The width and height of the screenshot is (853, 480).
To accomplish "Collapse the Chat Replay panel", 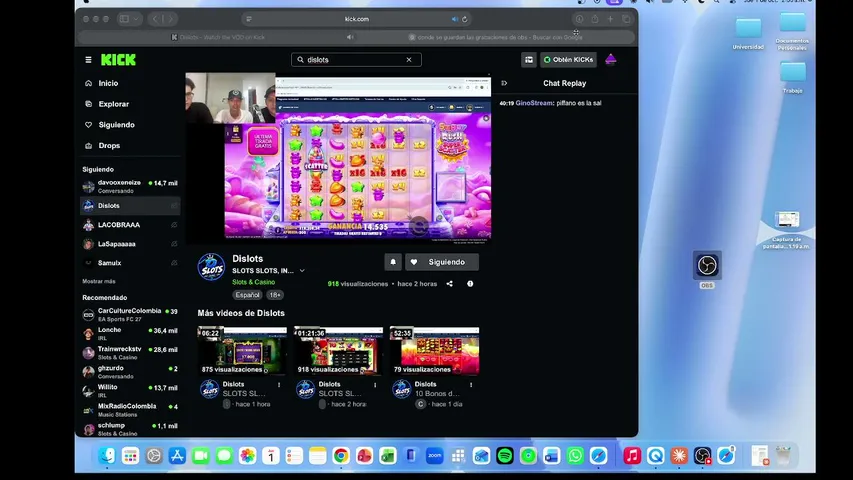I will 504,83.
